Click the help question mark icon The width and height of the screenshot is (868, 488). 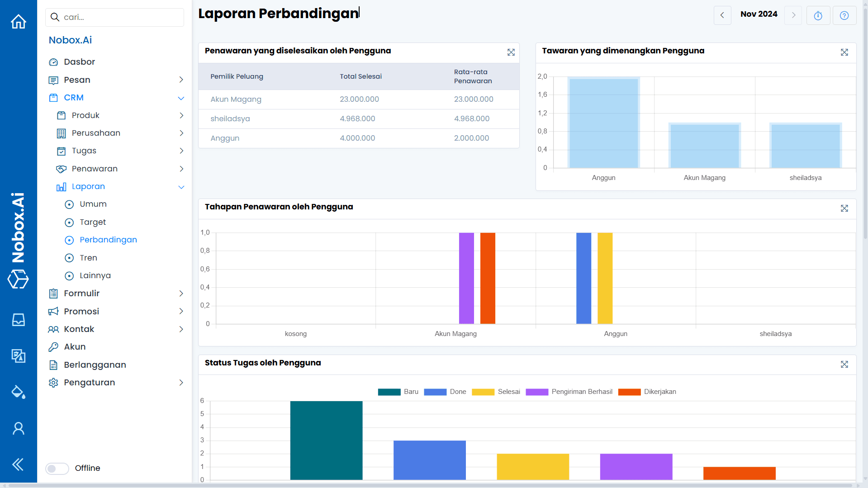click(844, 15)
